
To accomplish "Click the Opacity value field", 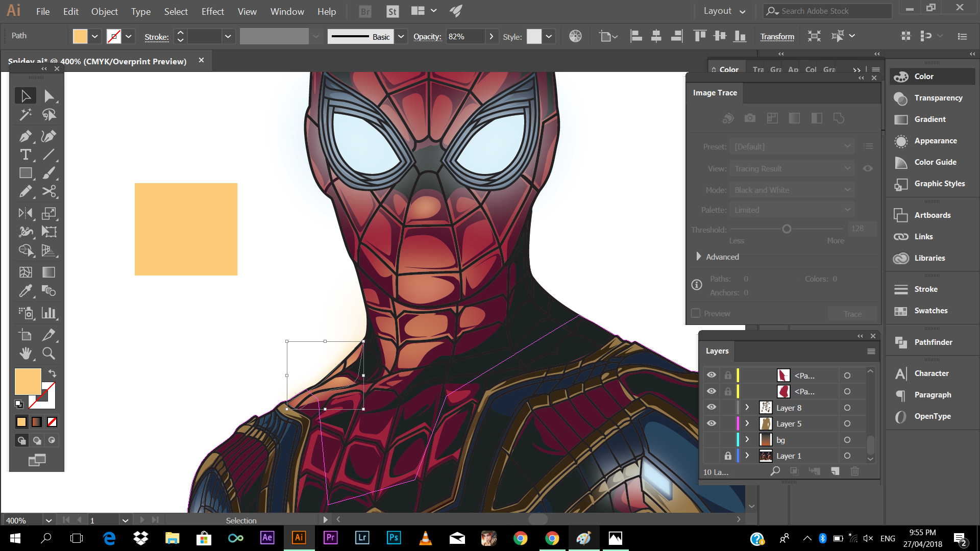I will click(x=465, y=36).
